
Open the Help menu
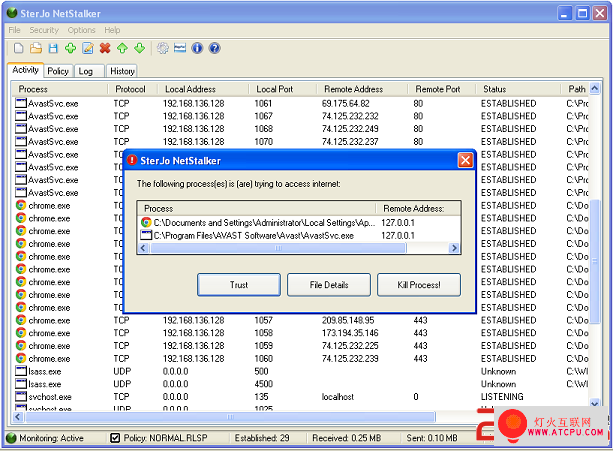pos(112,30)
